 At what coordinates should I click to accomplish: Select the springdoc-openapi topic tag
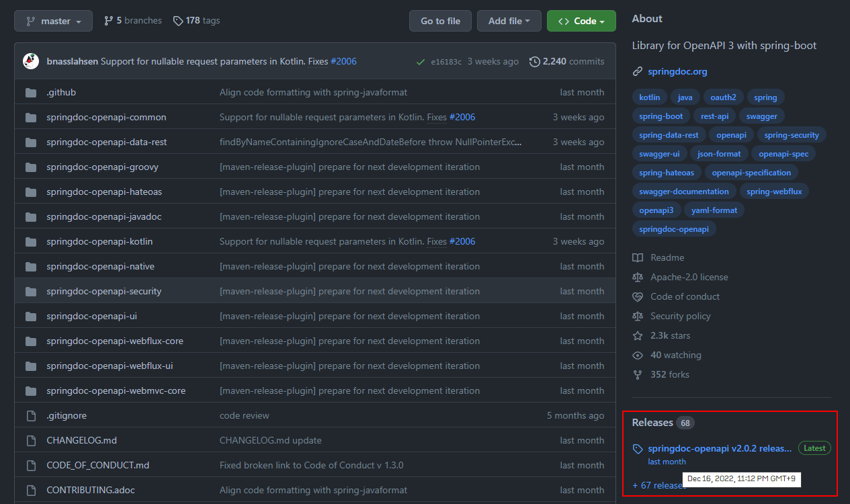pyautogui.click(x=674, y=229)
